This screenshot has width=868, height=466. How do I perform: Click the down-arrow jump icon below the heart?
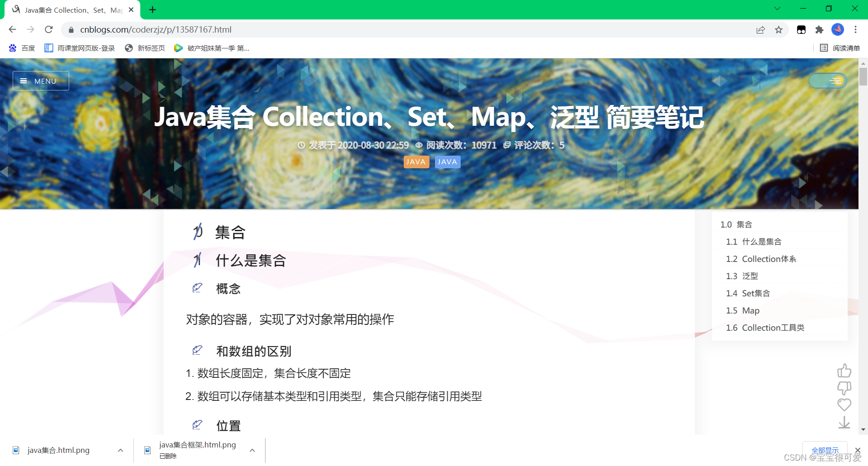click(x=844, y=422)
